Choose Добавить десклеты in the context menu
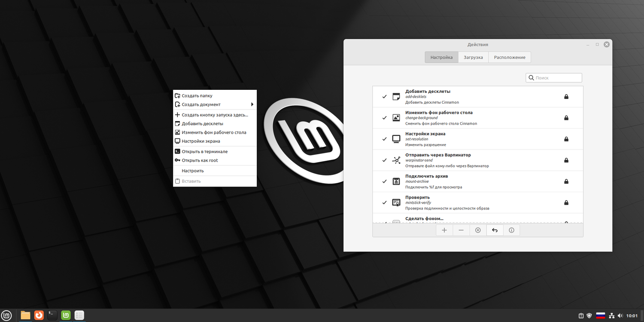 click(215, 124)
